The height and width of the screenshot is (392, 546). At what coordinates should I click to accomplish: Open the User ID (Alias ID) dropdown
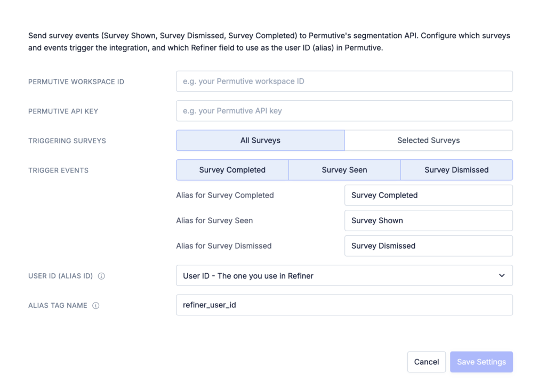pos(344,276)
